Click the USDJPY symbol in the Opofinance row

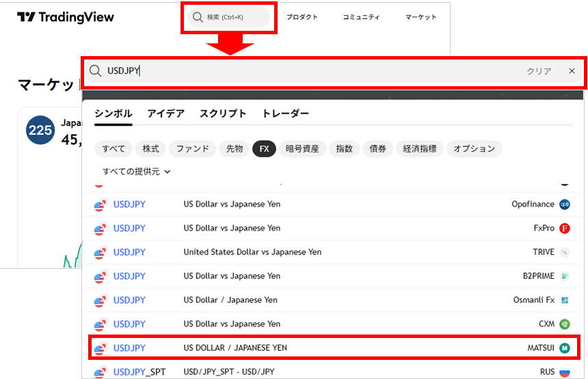129,204
